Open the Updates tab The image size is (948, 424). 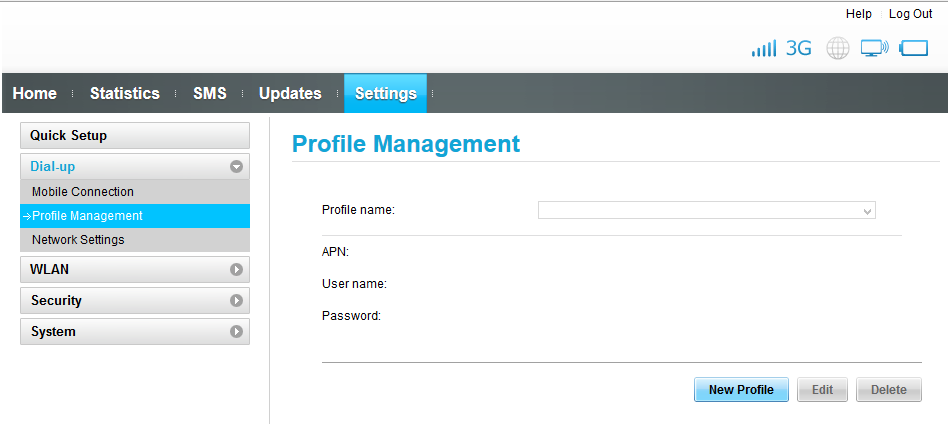point(290,93)
